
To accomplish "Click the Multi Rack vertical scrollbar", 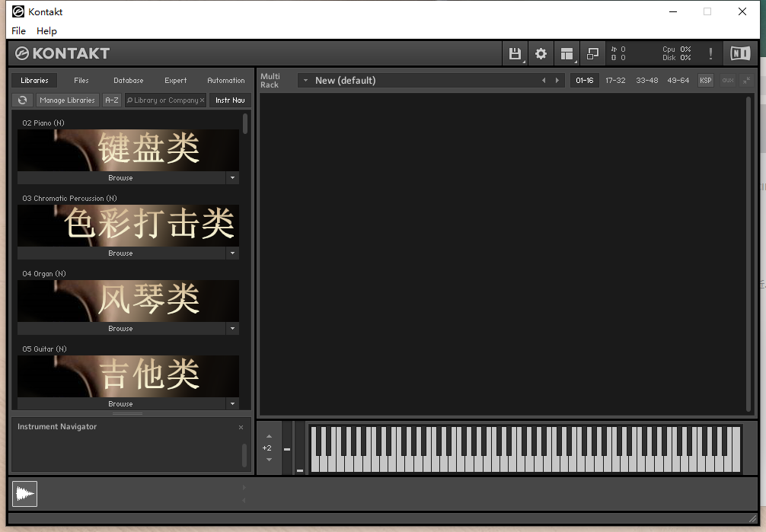I will (x=748, y=254).
